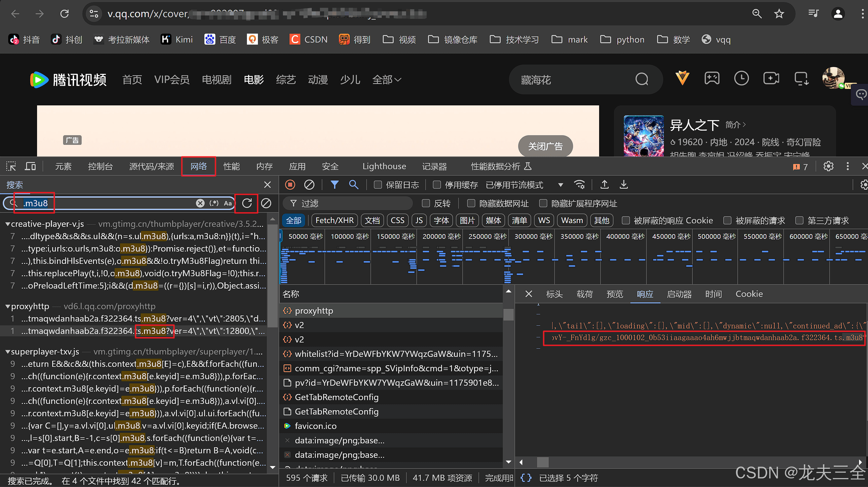The height and width of the screenshot is (487, 868).
Task: Open the VIP badge icon in header
Action: [x=682, y=78]
